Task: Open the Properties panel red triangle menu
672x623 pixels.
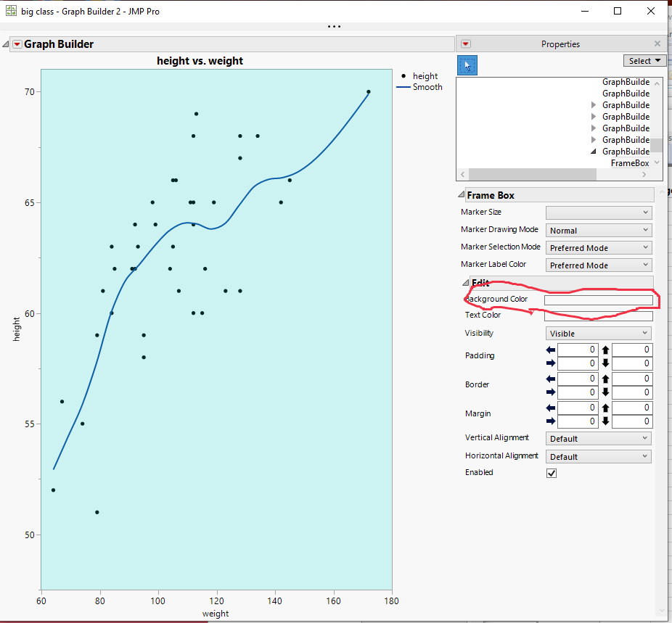Action: pyautogui.click(x=466, y=44)
